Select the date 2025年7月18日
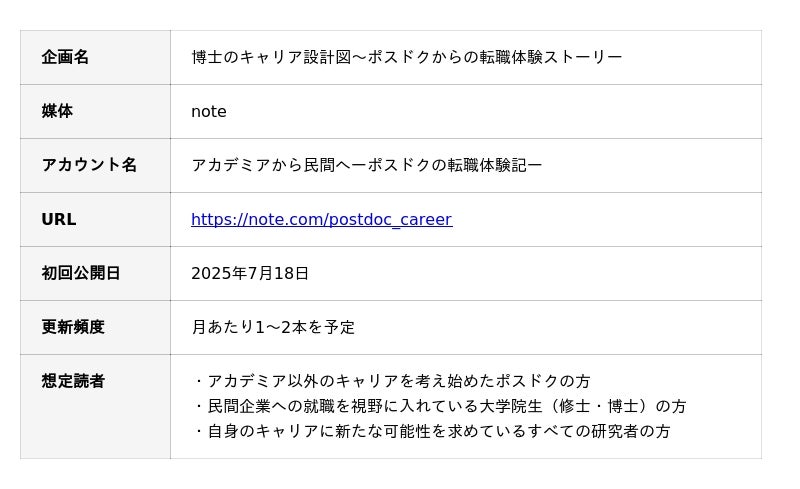Viewport: 800px width, 489px height. (x=250, y=274)
